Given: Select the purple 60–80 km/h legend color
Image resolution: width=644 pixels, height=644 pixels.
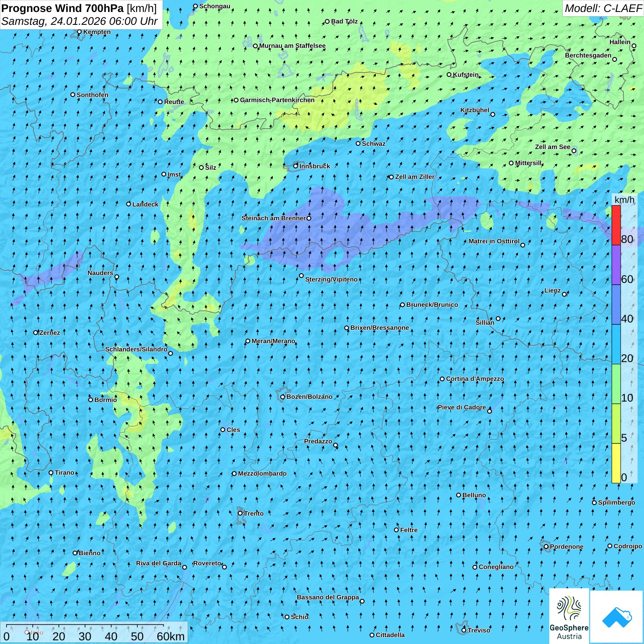Looking at the screenshot, I should tap(616, 265).
